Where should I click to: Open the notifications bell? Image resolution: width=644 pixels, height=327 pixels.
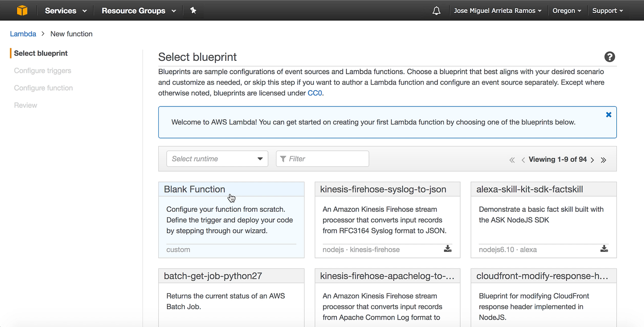coord(437,11)
